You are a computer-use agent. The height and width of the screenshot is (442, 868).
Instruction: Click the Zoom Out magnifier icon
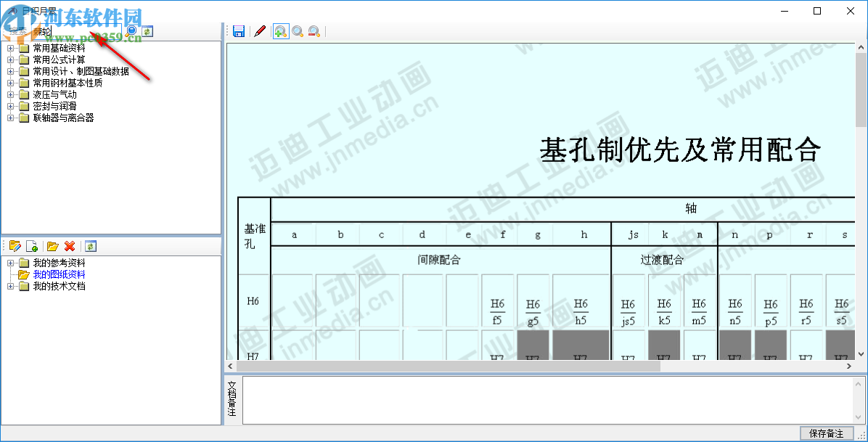(x=314, y=31)
